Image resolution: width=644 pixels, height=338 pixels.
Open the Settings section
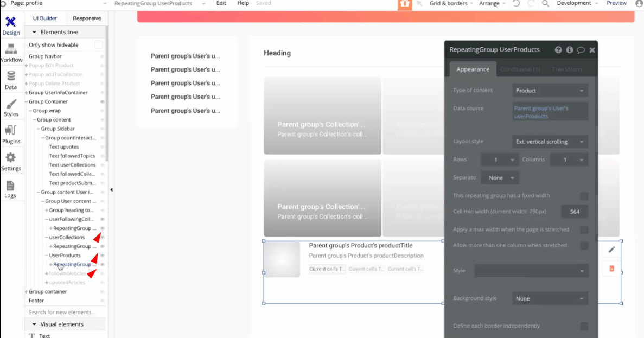[11, 162]
